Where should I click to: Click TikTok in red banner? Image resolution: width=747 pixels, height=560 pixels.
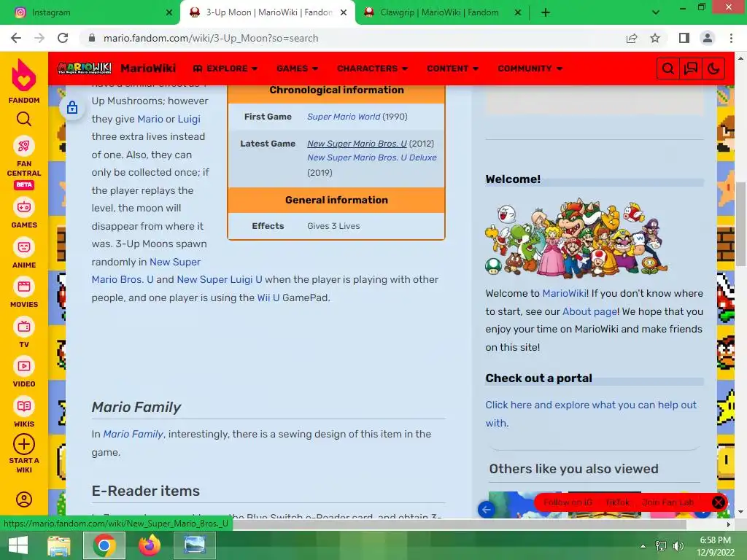click(x=617, y=502)
